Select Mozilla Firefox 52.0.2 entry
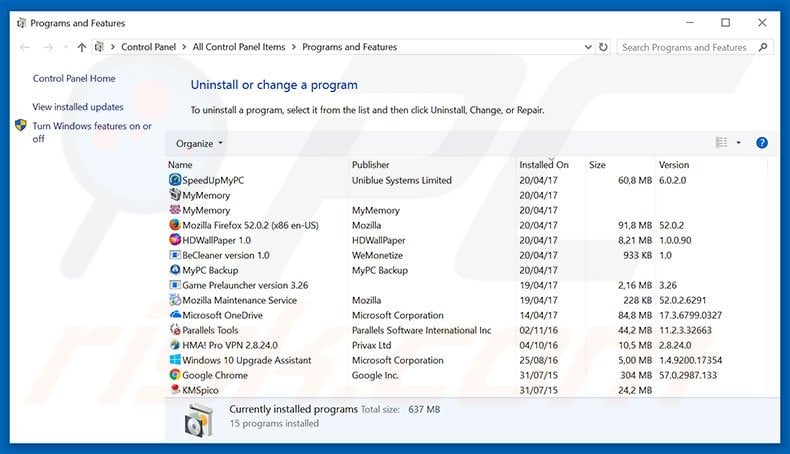This screenshot has width=790, height=454. click(x=250, y=225)
